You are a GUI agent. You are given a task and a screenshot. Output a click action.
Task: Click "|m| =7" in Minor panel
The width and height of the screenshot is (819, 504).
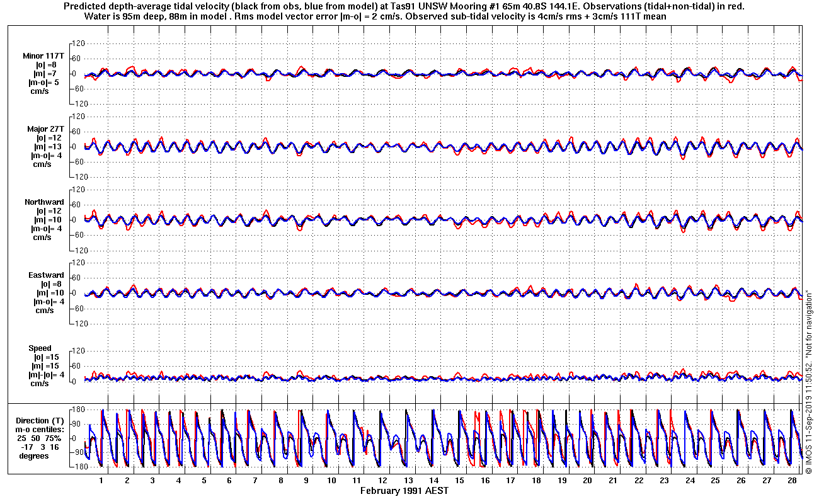(46, 74)
